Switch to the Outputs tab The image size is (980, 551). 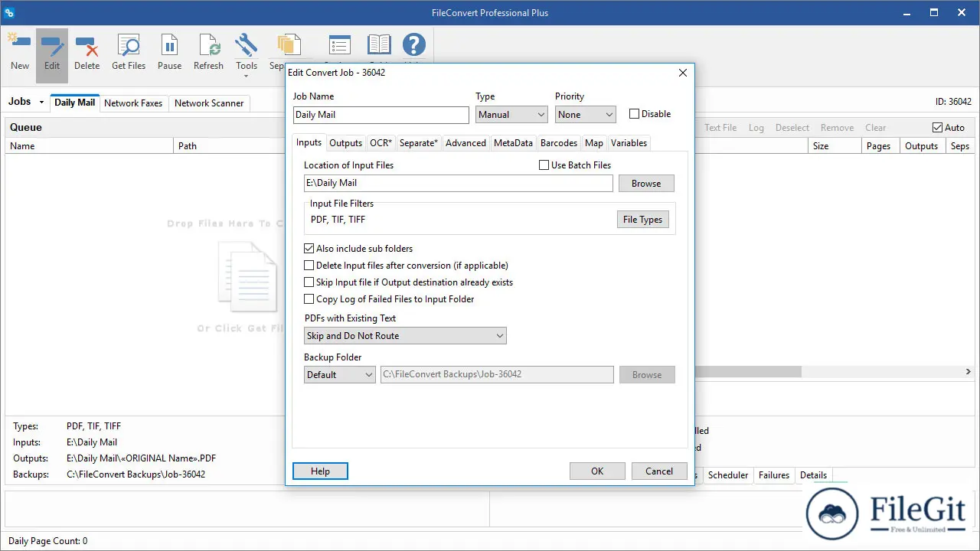coord(345,143)
